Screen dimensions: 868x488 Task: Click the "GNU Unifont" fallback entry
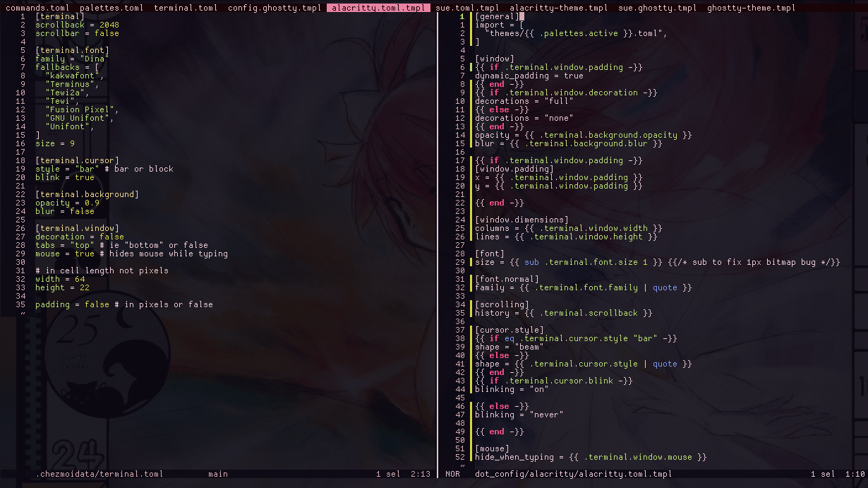pyautogui.click(x=80, y=118)
